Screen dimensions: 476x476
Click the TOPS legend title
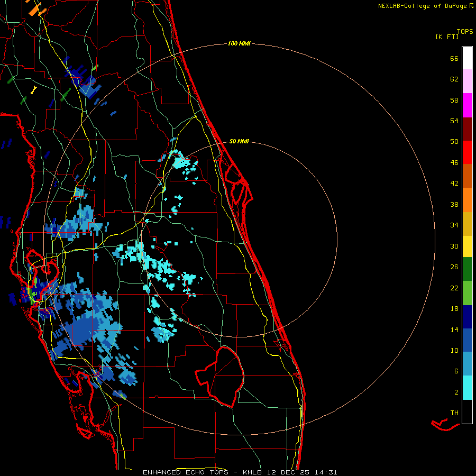pos(465,32)
